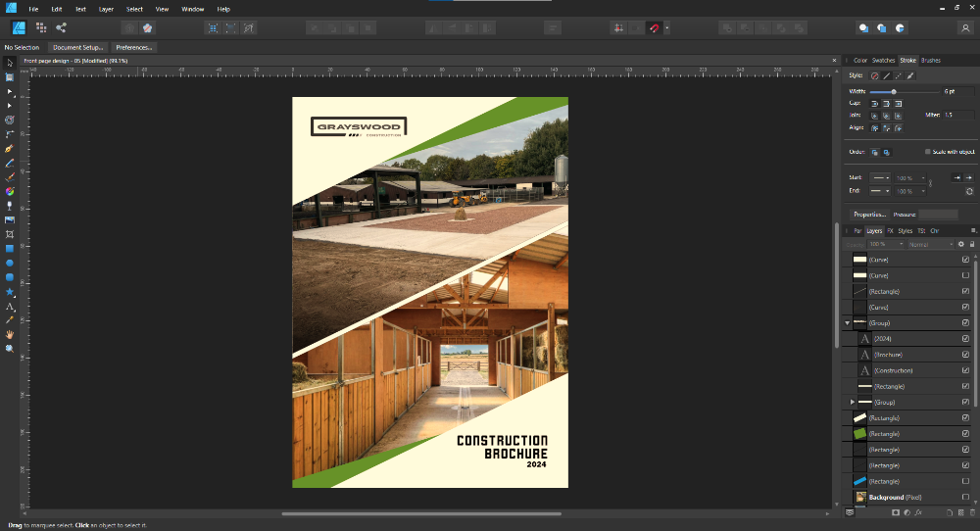Select the Crop tool
The width and height of the screenshot is (980, 531).
coord(10,234)
